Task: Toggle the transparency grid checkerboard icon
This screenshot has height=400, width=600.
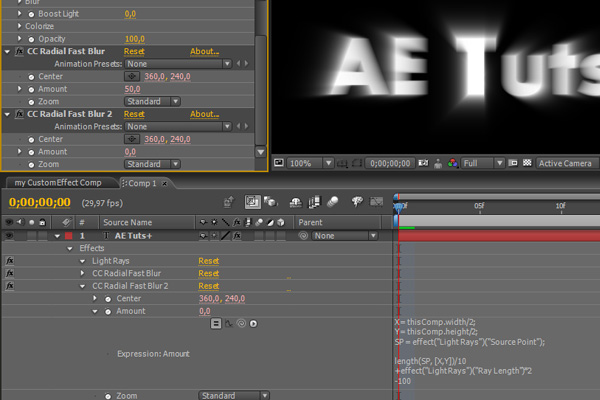Action: pyautogui.click(x=527, y=163)
